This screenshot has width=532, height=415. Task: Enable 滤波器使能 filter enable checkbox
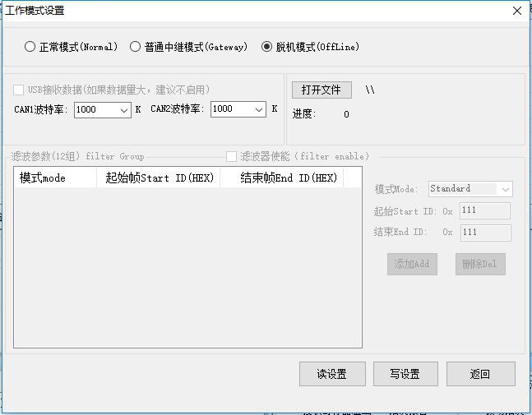232,156
